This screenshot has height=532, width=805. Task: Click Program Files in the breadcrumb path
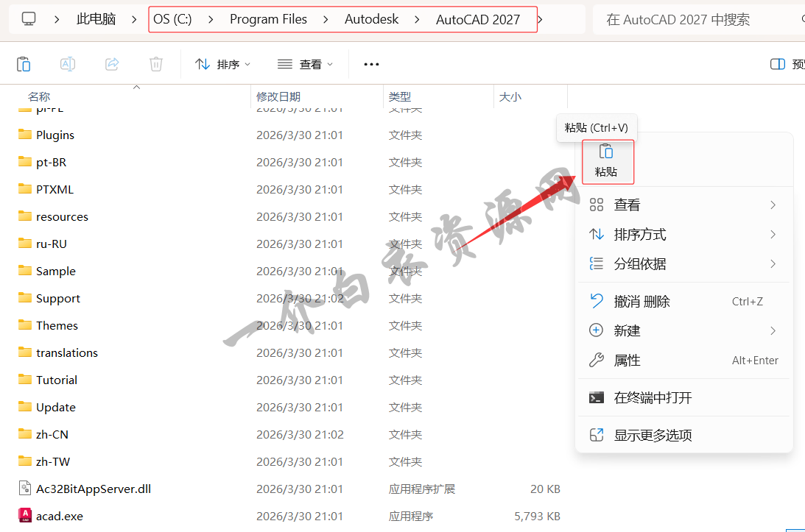click(268, 20)
